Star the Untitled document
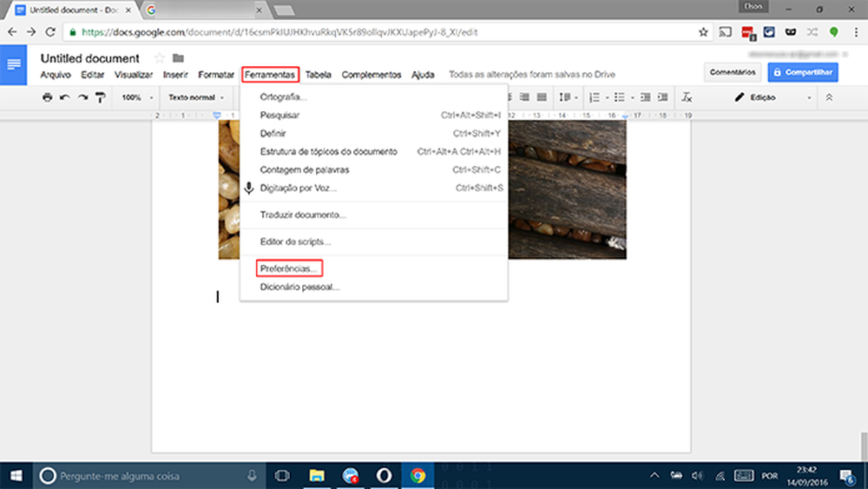Screen dimensions: 868x489 click(x=160, y=58)
